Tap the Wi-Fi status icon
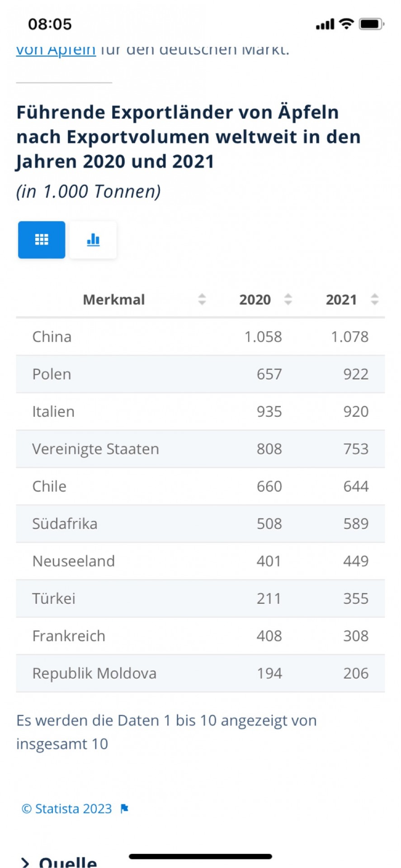Viewport: 401px width, 868px height. coord(346,24)
